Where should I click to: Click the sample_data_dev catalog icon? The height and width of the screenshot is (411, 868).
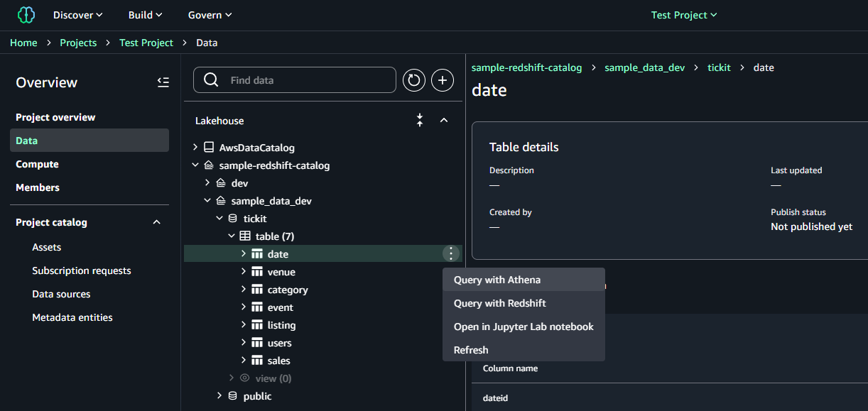[x=221, y=201]
